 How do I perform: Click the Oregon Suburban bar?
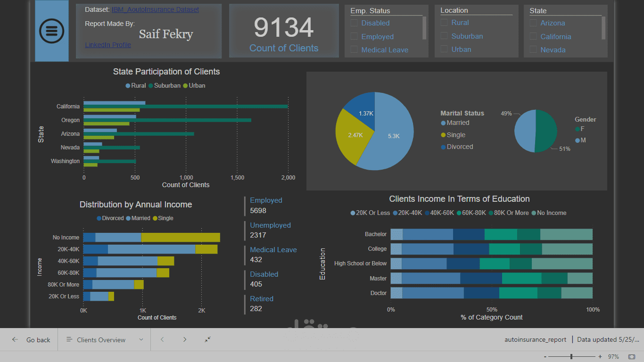click(167, 120)
